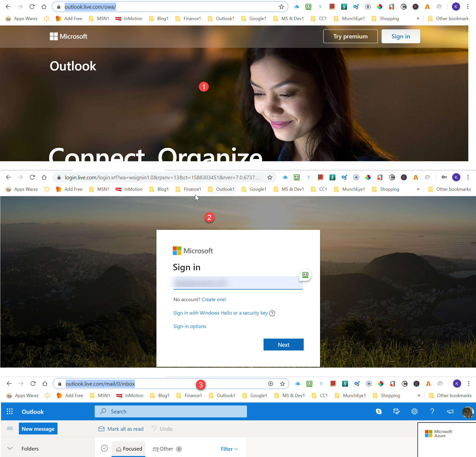
Task: Go back in the login.live.com browser
Action: pos(8,177)
